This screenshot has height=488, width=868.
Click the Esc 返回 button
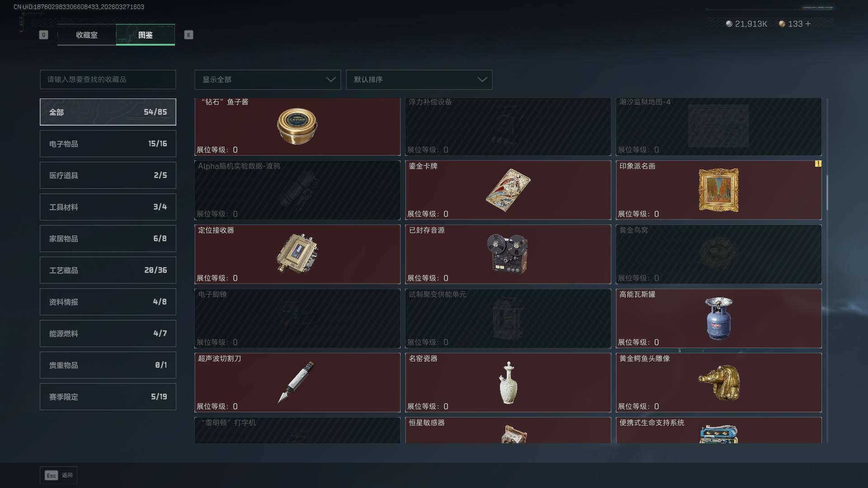coord(59,475)
